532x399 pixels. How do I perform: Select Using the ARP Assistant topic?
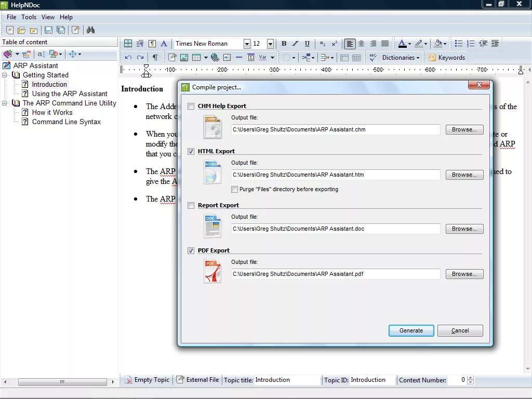(70, 94)
